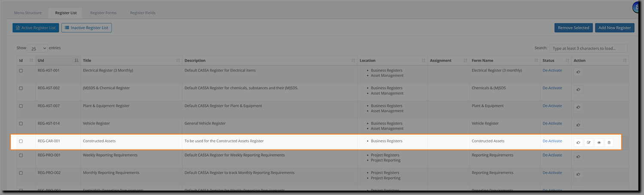View the Constructed Assets register via eye icon
644x195 pixels.
pos(599,143)
